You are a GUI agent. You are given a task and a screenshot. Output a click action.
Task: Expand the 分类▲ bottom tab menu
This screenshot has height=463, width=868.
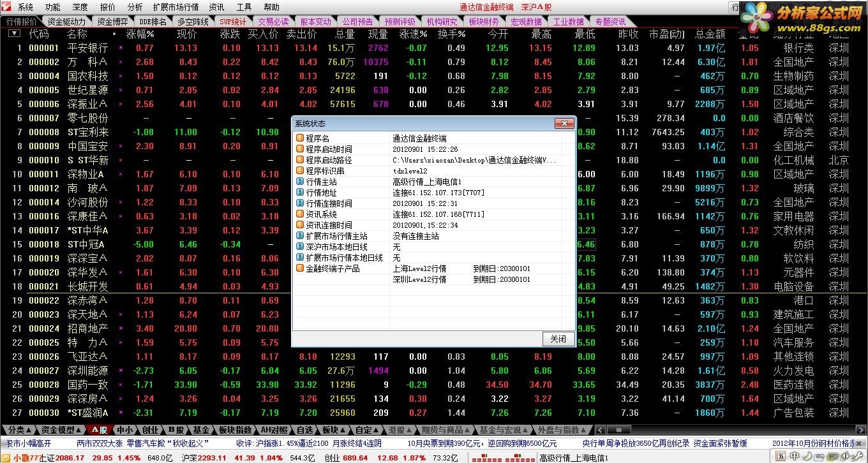coord(19,430)
